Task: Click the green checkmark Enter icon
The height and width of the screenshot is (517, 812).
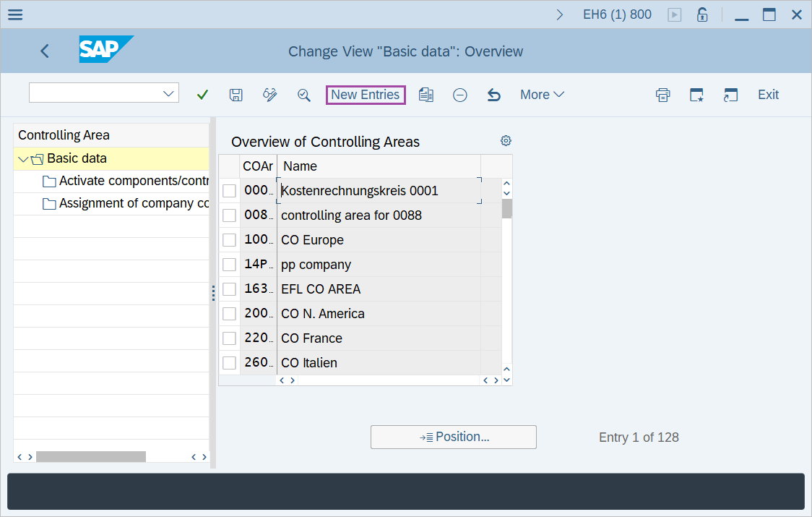Action: (x=202, y=95)
